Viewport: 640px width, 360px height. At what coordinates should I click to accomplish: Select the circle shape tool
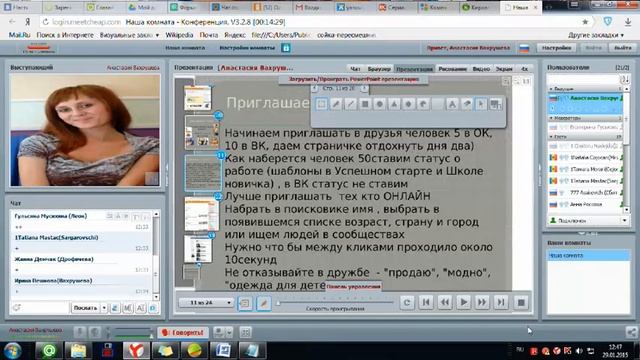click(x=380, y=104)
